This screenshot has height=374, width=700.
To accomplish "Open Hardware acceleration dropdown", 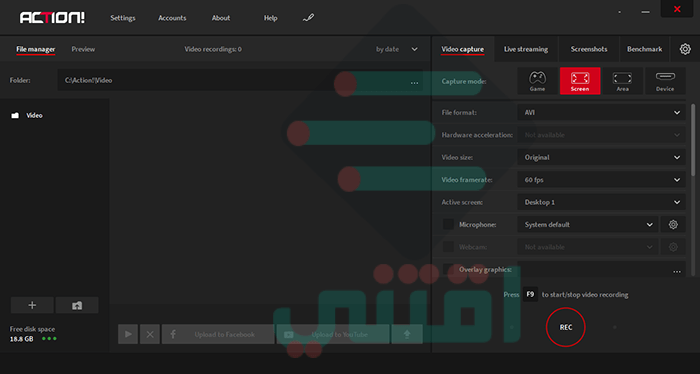I will [x=601, y=135].
